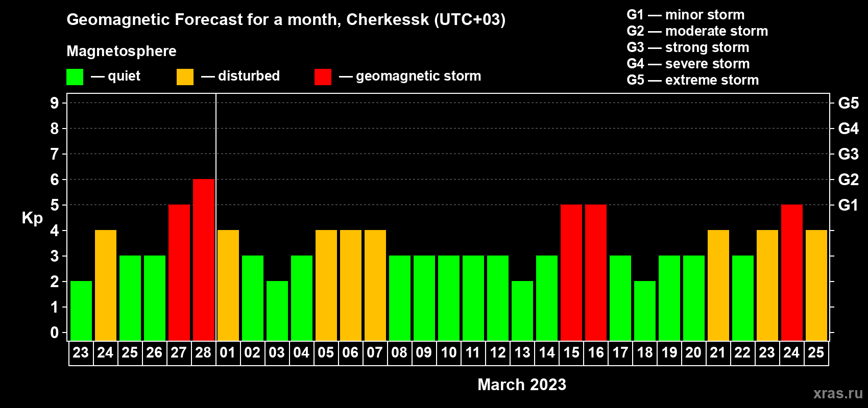Screen dimensions: 868x408
Task: Click the date label '28' on the x-axis
Action: click(203, 353)
